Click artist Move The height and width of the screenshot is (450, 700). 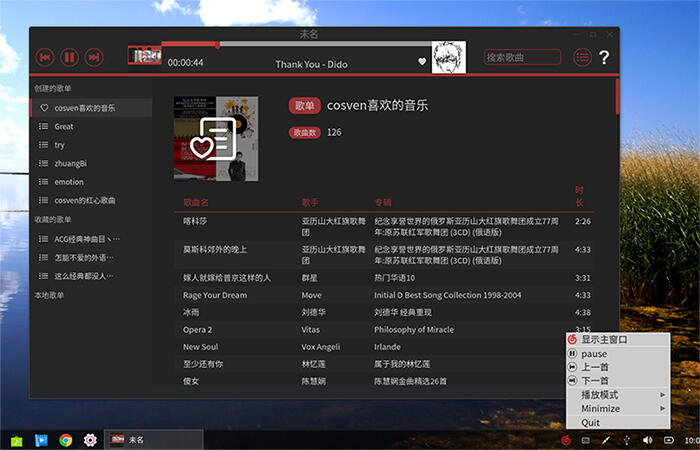click(x=311, y=296)
